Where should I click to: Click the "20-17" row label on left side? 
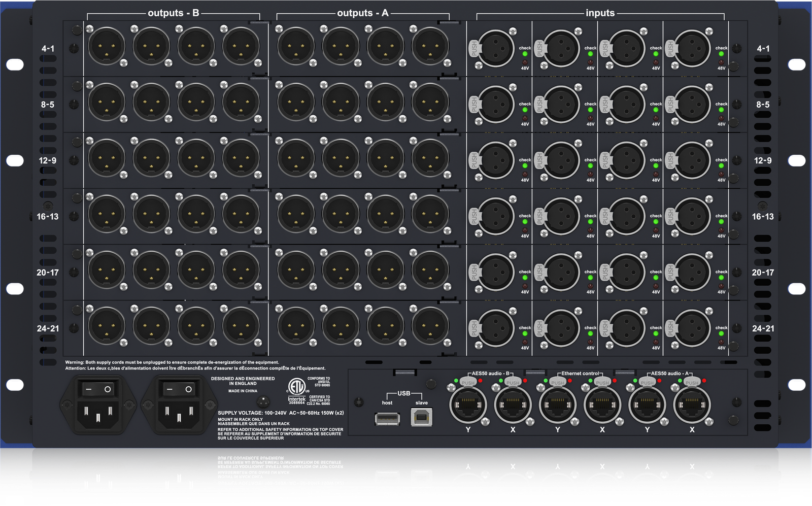tap(48, 273)
